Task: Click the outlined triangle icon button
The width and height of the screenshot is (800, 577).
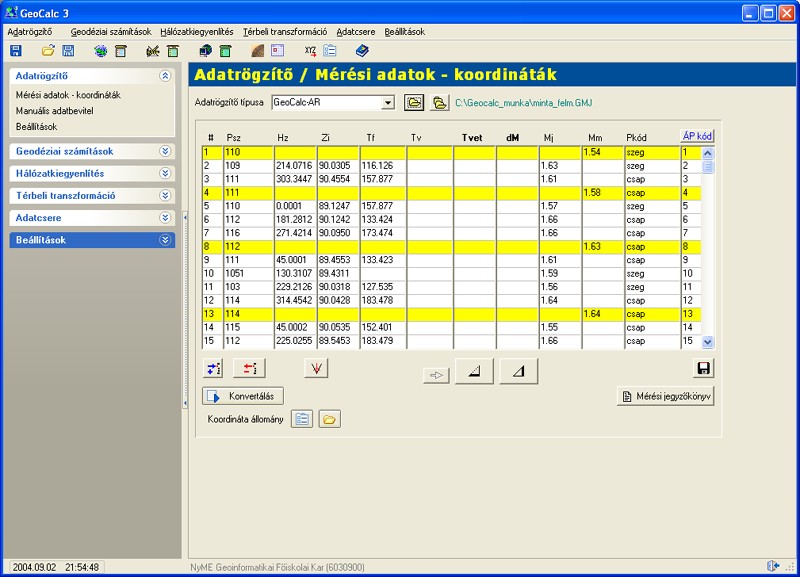Action: 519,371
